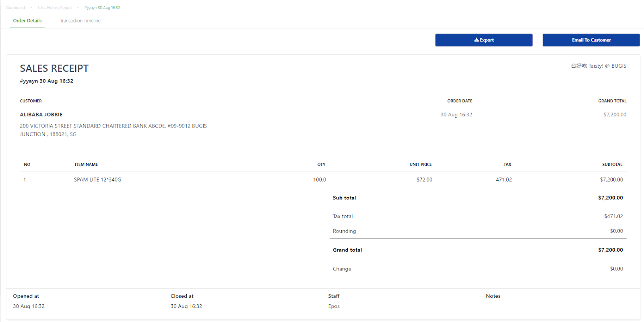Click the QTY column header
The height and width of the screenshot is (322, 644).
321,165
